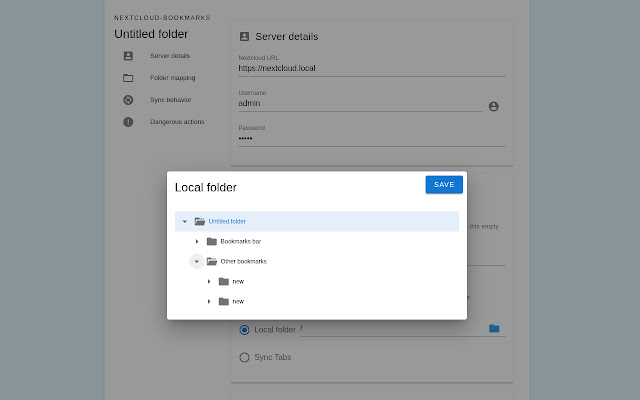Collapse the Untitled folder tree node
The width and height of the screenshot is (640, 400).
[x=185, y=221]
